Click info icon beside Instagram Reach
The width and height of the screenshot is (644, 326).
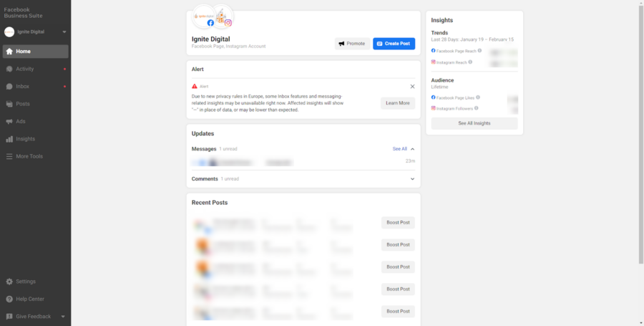pyautogui.click(x=470, y=62)
